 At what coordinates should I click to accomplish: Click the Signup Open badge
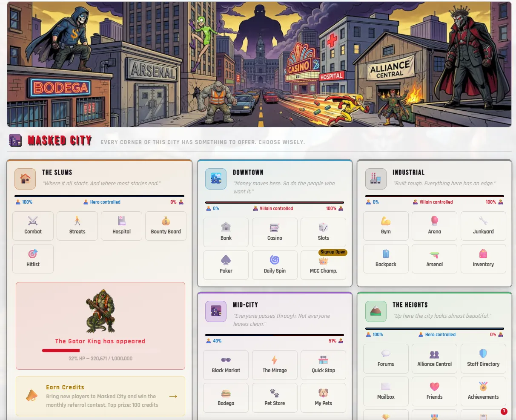pos(333,252)
